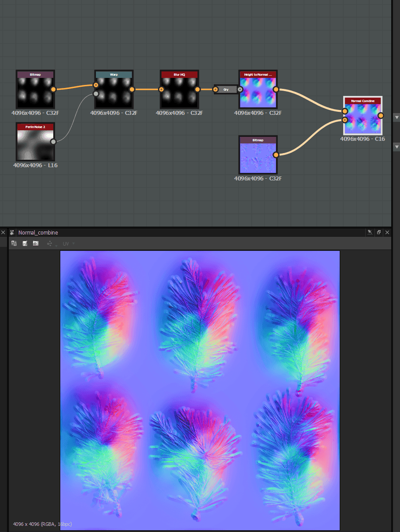Image resolution: width=400 pixels, height=532 pixels.
Task: Open the UV dropdown in 2D view
Action: click(x=69, y=243)
